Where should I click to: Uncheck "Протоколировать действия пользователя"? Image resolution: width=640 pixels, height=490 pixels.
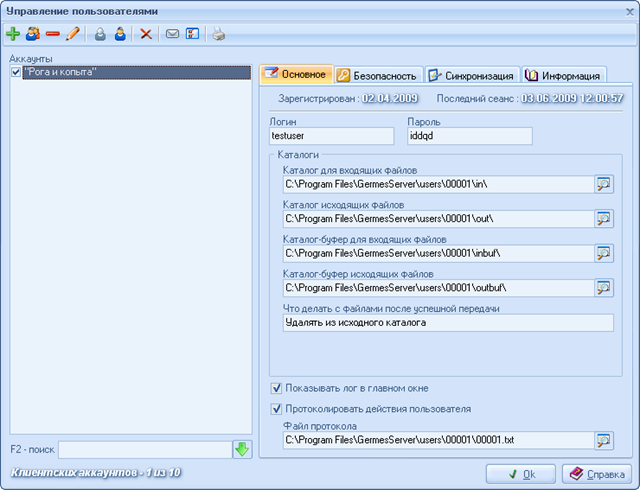coord(276,409)
